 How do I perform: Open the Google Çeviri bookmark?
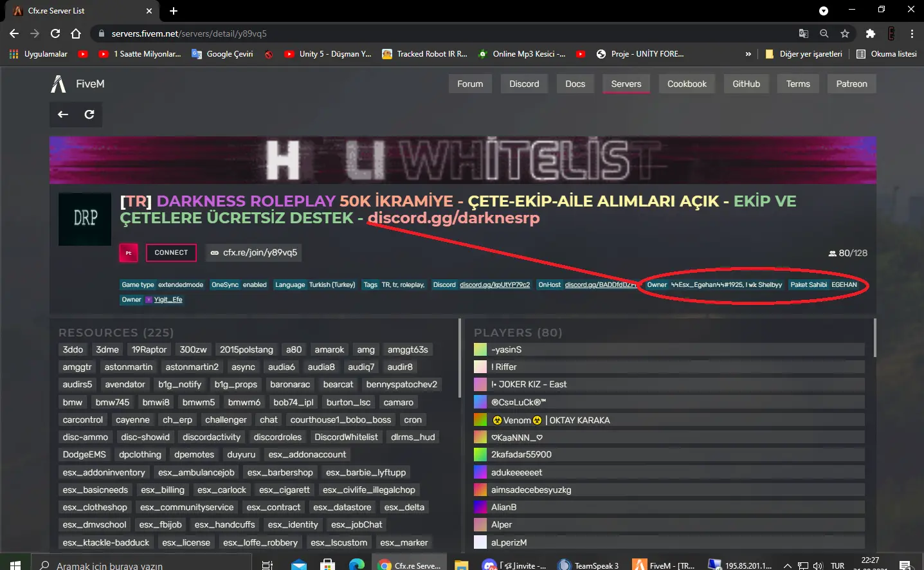(222, 54)
